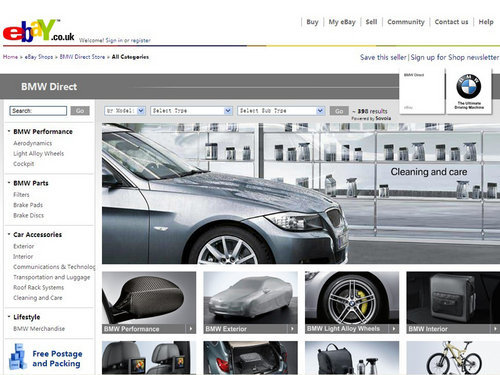Open the Community menu item
500x375 pixels.
tap(406, 22)
